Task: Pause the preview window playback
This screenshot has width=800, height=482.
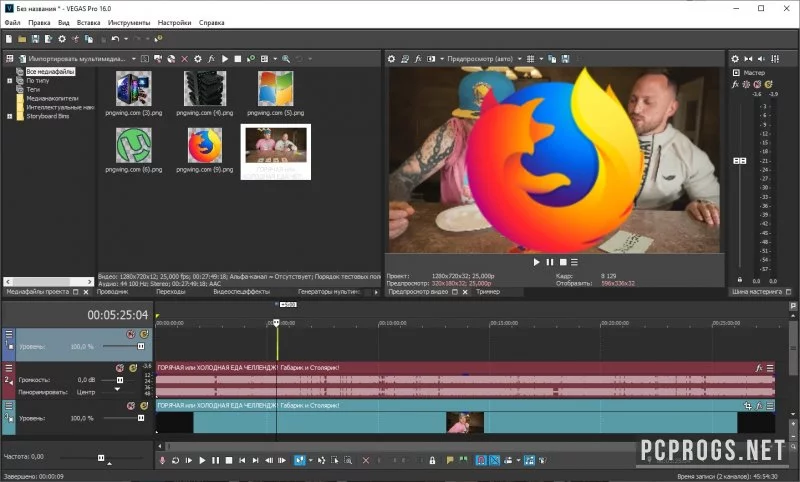Action: [x=549, y=262]
